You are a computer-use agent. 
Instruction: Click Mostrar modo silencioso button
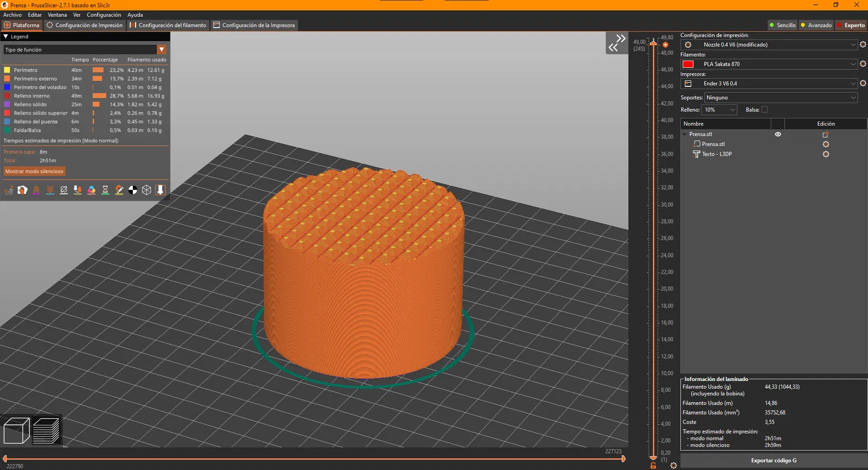coord(34,171)
